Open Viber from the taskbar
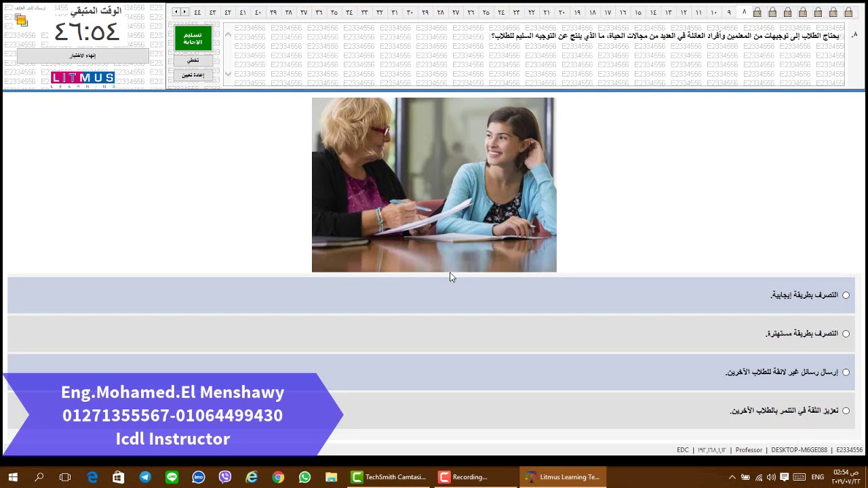Image resolution: width=868 pixels, height=488 pixels. (225, 477)
